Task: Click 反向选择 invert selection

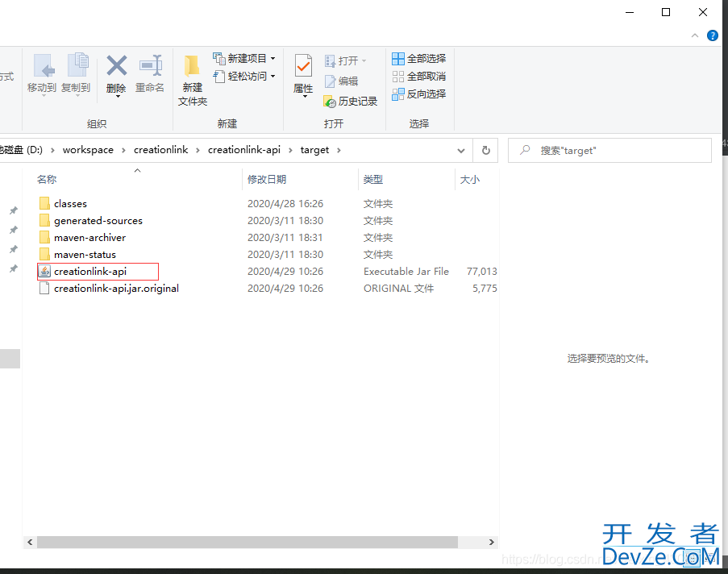Action: pyautogui.click(x=418, y=94)
